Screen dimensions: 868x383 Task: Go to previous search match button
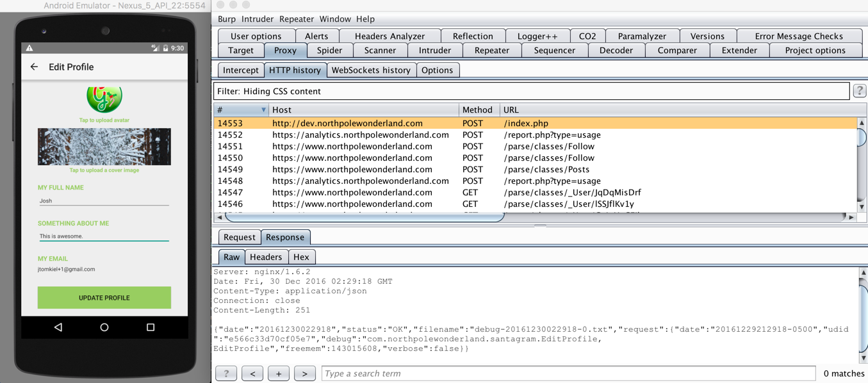pyautogui.click(x=252, y=373)
